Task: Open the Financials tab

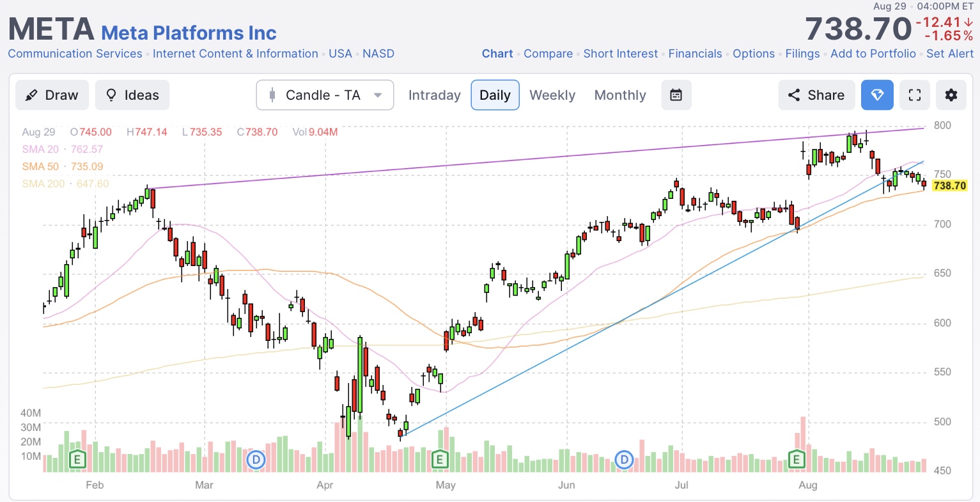Action: (x=695, y=54)
